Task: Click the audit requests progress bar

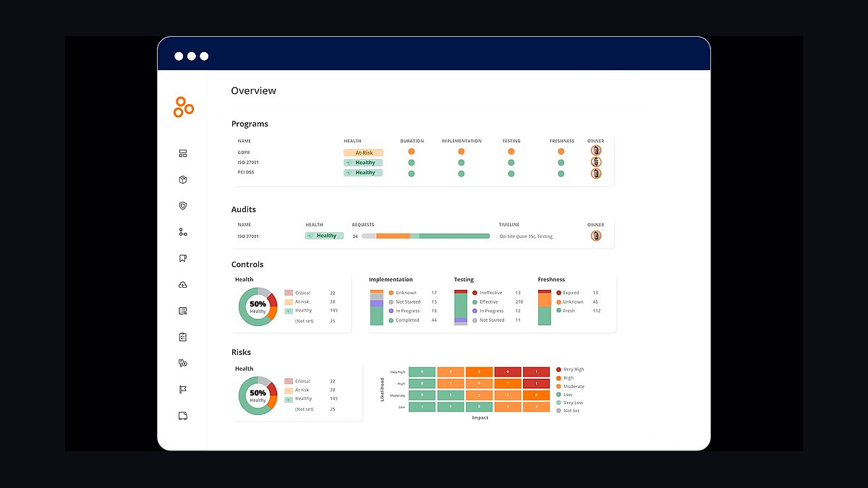Action: point(426,236)
